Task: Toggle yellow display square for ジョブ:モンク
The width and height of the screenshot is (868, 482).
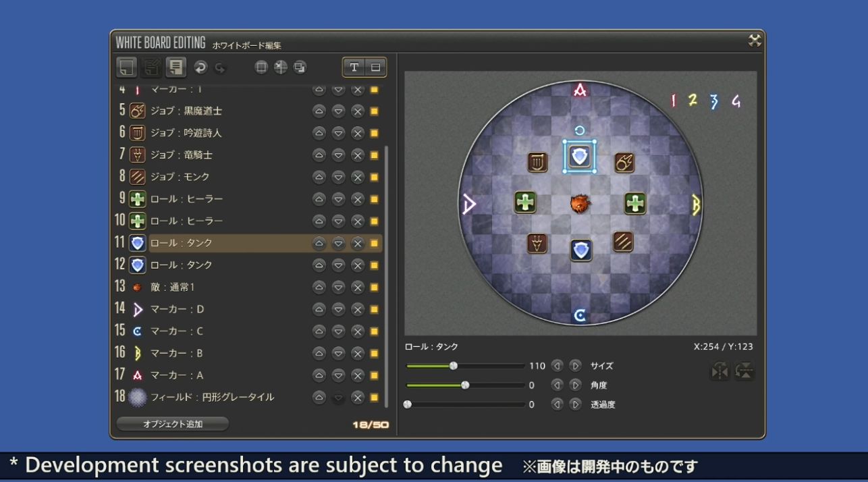Action: coord(374,177)
